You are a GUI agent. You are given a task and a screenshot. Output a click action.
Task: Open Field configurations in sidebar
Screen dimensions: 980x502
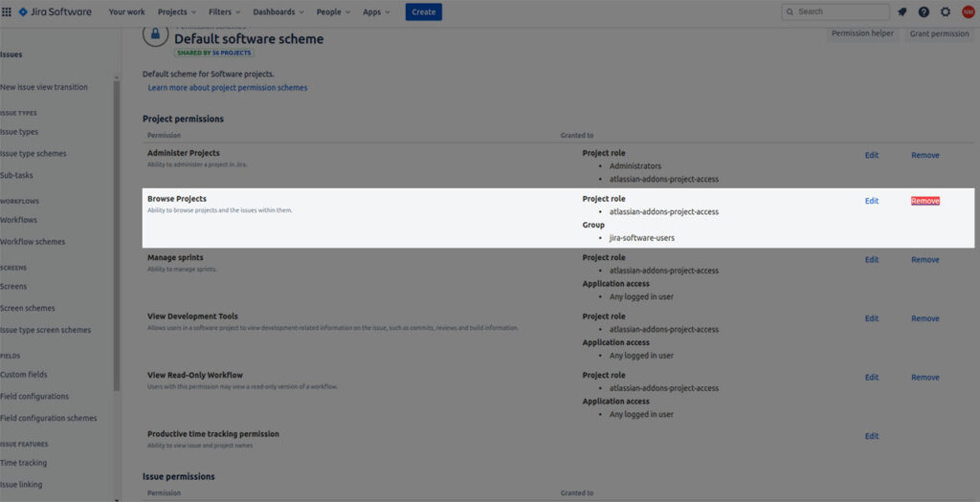pyautogui.click(x=34, y=397)
